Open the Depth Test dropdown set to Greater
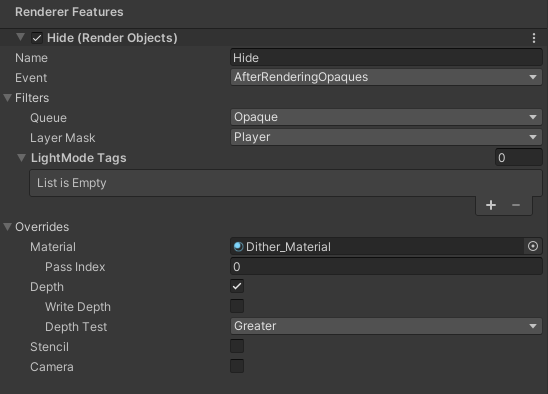 click(386, 326)
